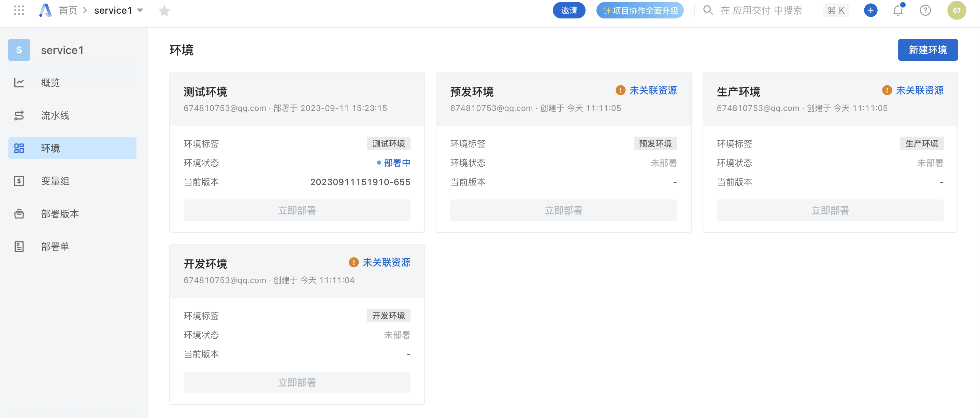Select 环境 in the sidebar
Screen dimensions: 980x418
[x=72, y=148]
